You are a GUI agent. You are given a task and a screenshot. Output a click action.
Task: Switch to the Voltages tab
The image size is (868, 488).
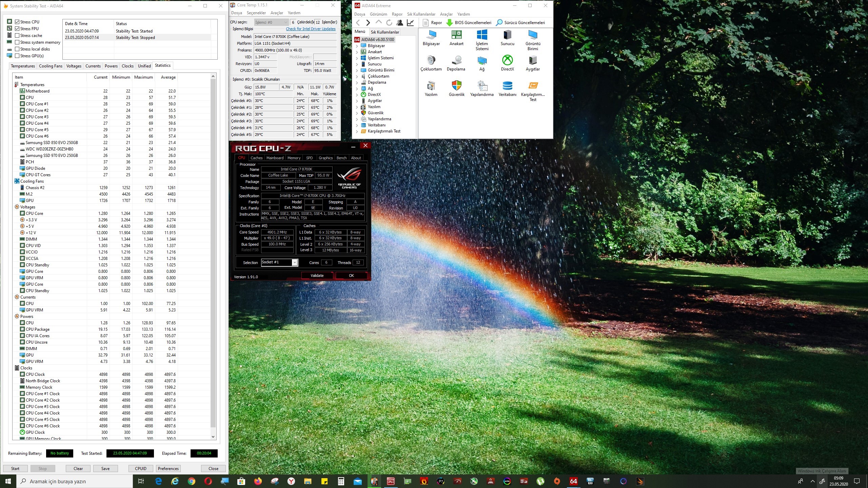point(74,66)
